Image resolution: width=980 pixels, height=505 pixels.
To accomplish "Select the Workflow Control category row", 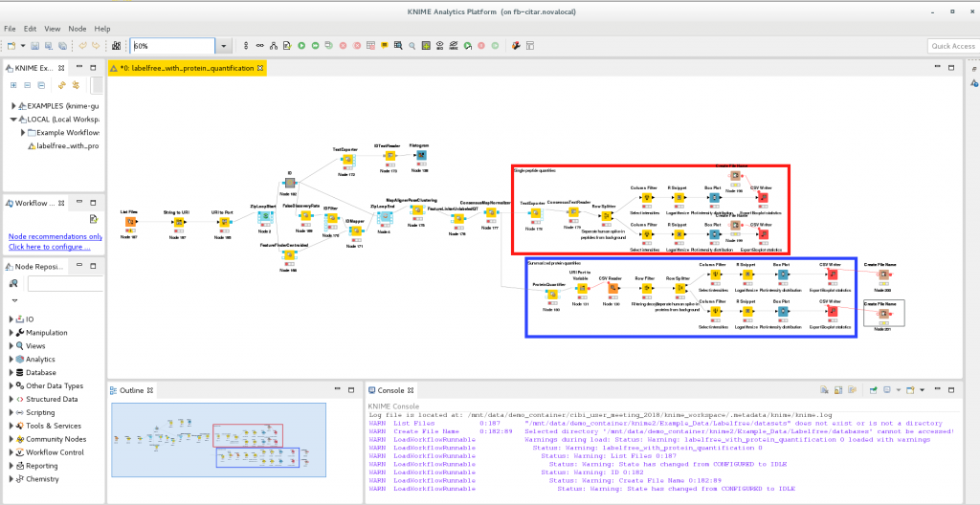I will click(55, 452).
